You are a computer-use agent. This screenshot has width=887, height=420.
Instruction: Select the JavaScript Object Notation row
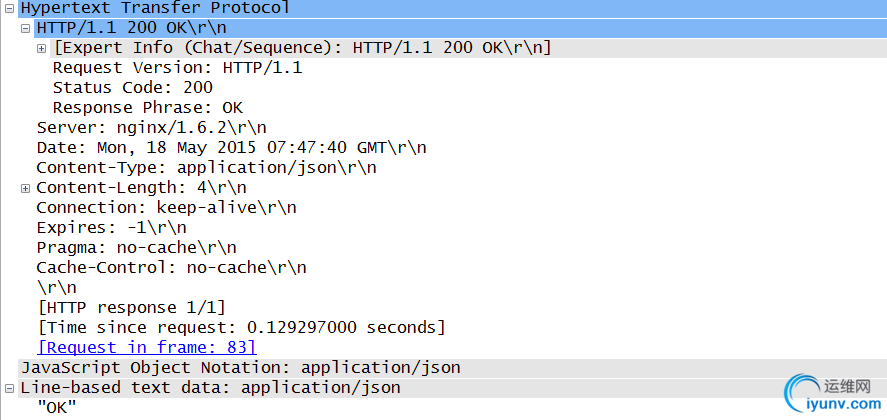pos(241,368)
